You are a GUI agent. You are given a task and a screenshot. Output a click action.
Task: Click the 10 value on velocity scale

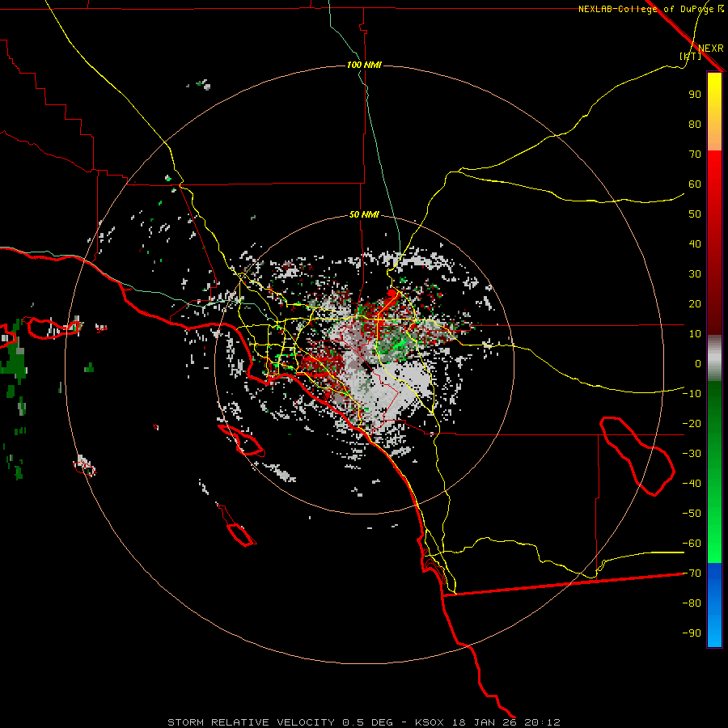pos(695,334)
